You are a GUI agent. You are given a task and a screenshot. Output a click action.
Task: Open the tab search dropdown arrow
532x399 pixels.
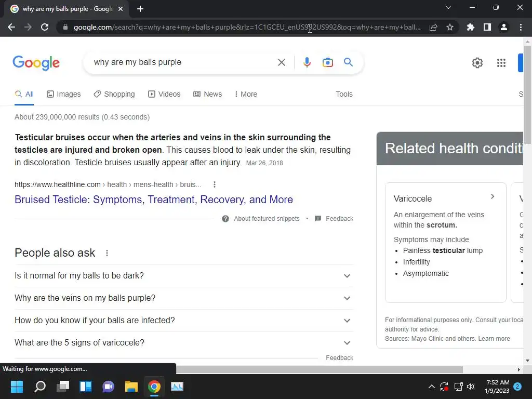(448, 7)
